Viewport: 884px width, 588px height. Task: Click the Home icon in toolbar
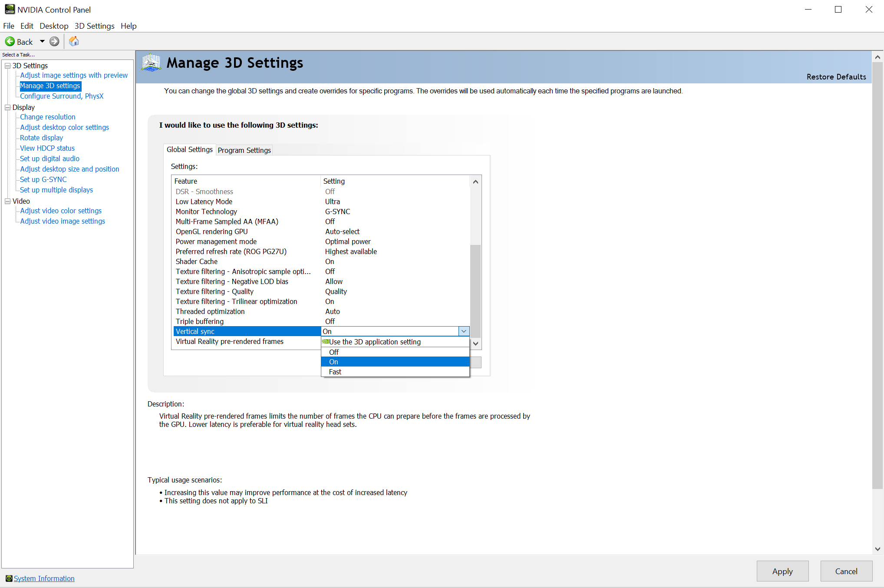click(74, 41)
